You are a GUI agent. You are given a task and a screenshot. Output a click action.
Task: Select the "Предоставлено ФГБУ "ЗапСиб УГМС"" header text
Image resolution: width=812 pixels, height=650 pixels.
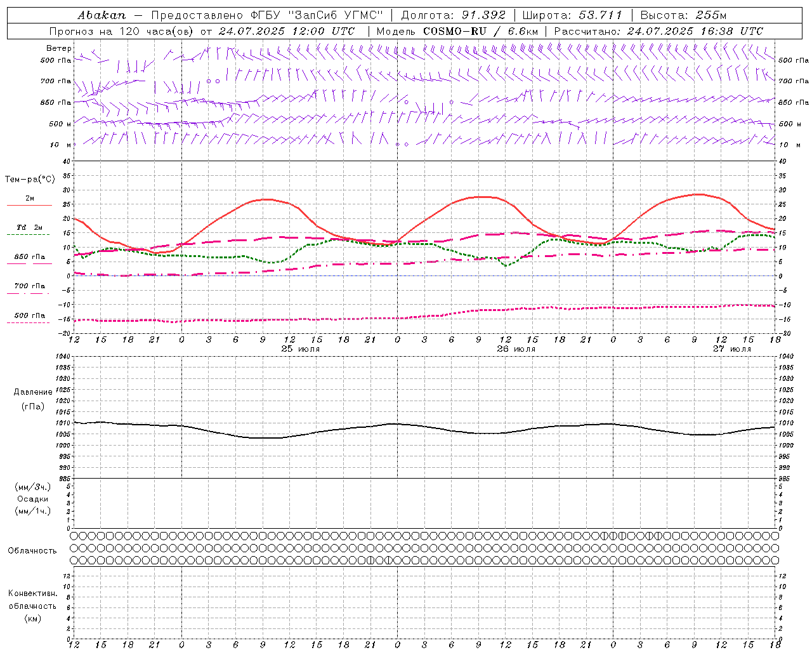point(267,15)
